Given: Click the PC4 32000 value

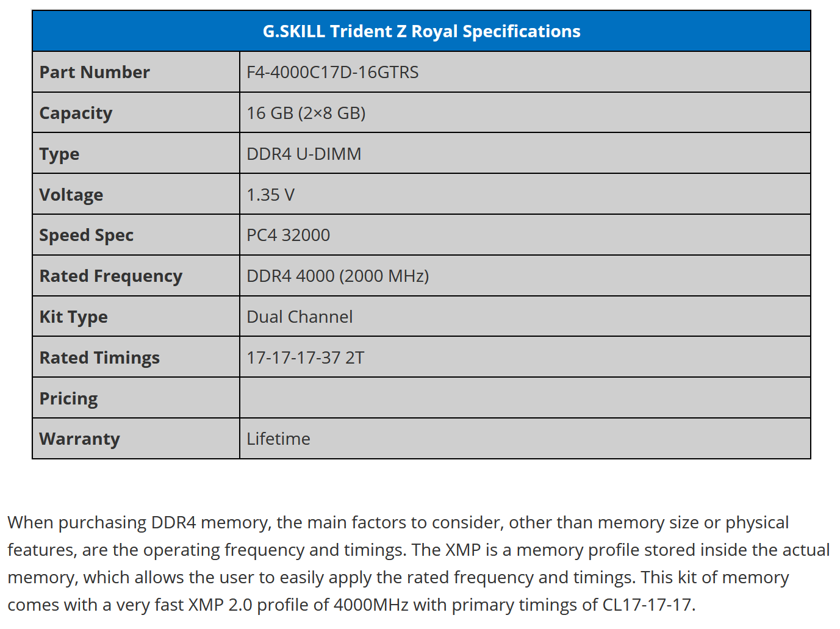Looking at the screenshot, I should point(288,235).
